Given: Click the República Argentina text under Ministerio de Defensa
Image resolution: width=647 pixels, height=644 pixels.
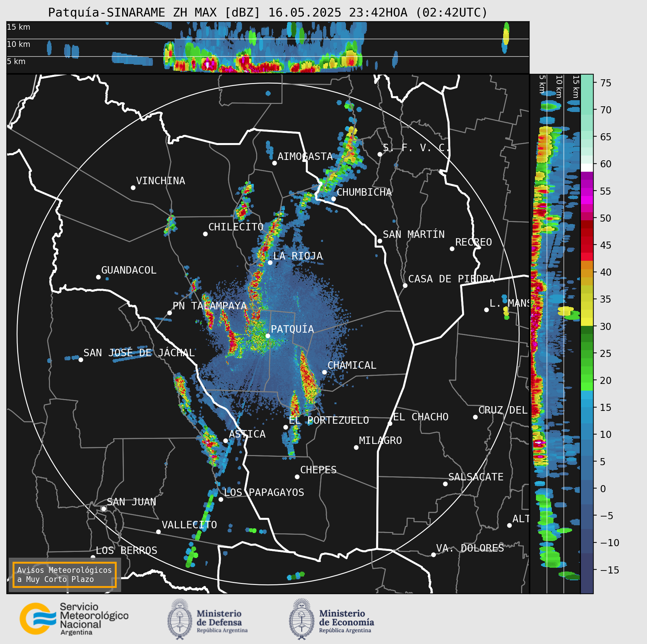Looking at the screenshot, I should (x=222, y=630).
